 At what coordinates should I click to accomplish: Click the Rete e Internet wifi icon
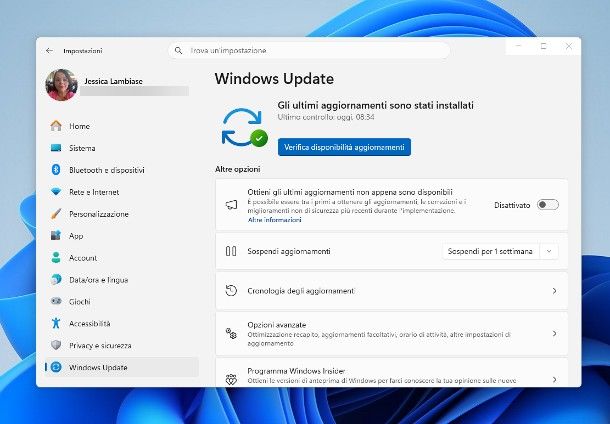pos(56,192)
